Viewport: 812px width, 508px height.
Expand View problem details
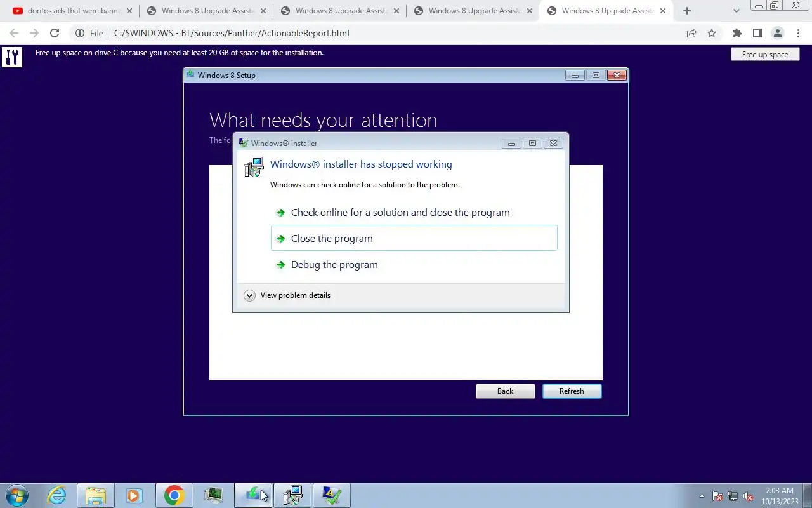coord(287,295)
